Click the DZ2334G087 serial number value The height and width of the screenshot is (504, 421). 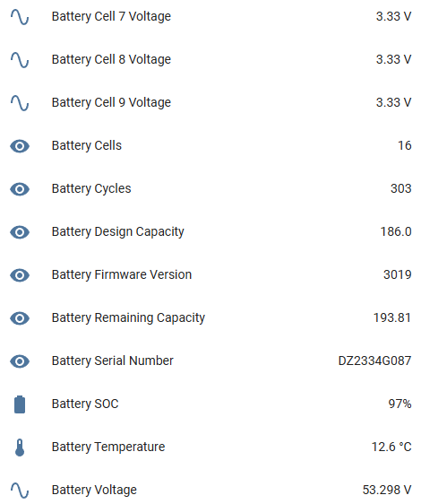pyautogui.click(x=374, y=361)
